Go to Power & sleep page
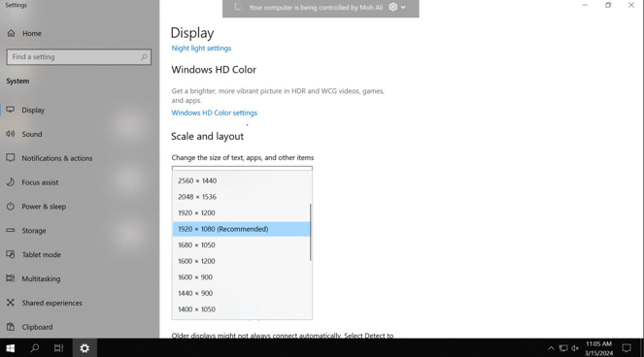Image resolution: width=644 pixels, height=357 pixels. [x=44, y=207]
